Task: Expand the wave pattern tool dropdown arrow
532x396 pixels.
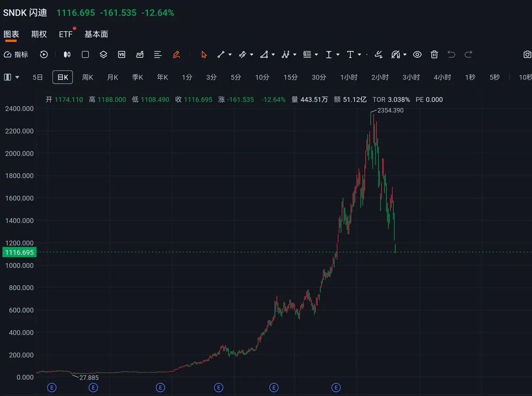Action: [295, 55]
